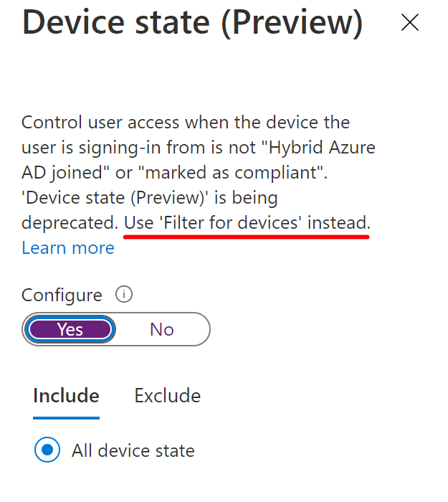Set Configure toggle to Yes
This screenshot has height=502, width=448.
tap(70, 329)
